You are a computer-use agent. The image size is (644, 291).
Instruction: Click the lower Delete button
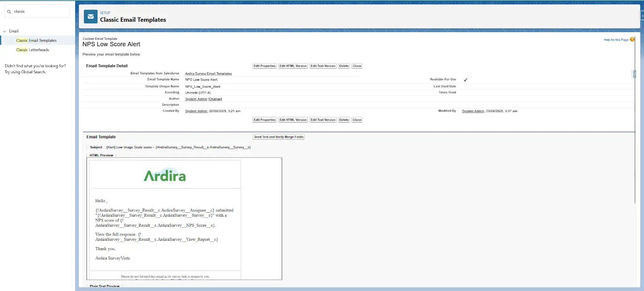[x=344, y=120]
